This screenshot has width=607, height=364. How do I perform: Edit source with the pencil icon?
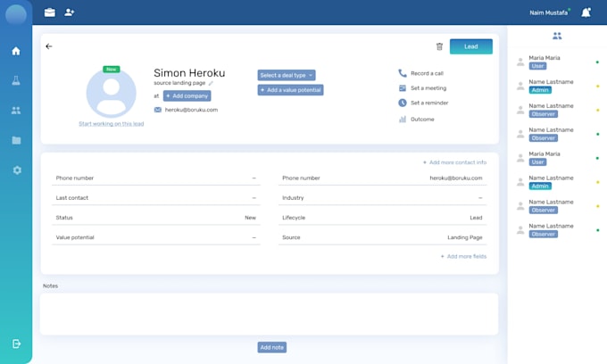pos(211,84)
